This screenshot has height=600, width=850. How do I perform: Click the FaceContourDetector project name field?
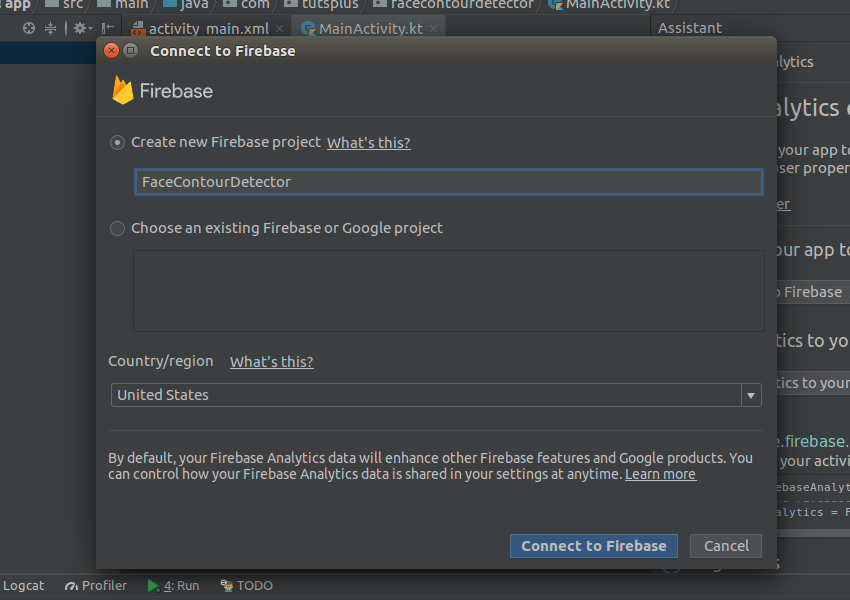click(x=448, y=182)
